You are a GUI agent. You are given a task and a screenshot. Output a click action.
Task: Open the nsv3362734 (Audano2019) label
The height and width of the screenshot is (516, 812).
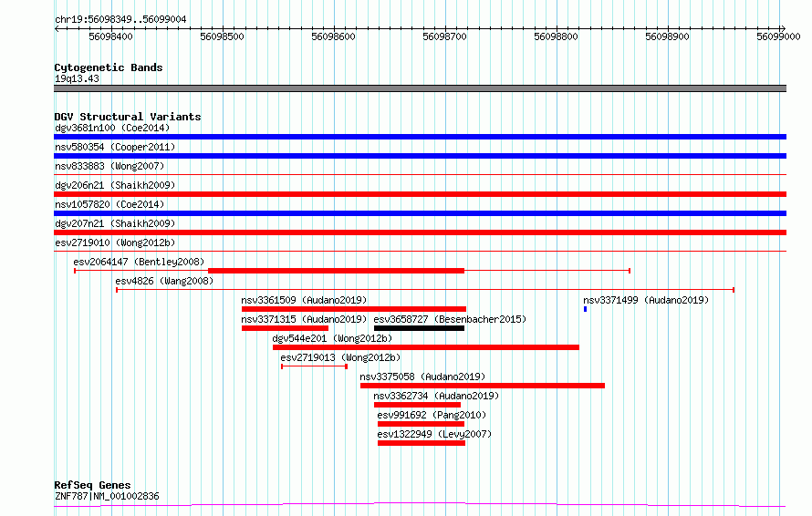[x=436, y=396]
